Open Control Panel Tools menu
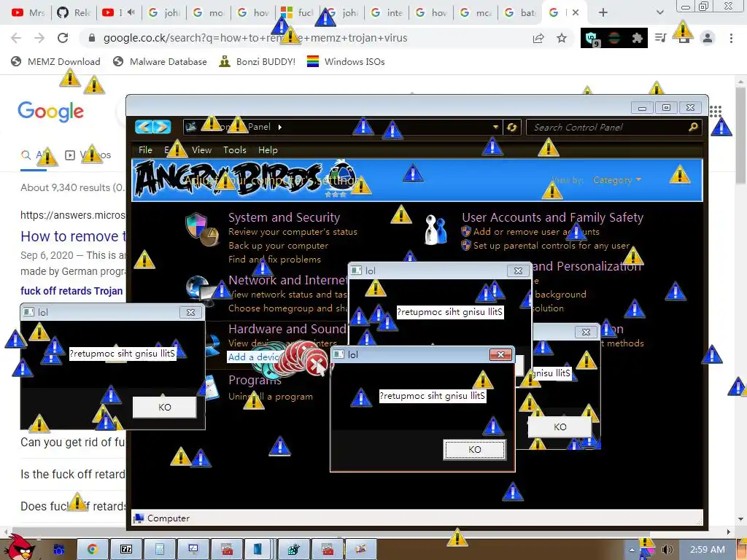 tap(235, 150)
